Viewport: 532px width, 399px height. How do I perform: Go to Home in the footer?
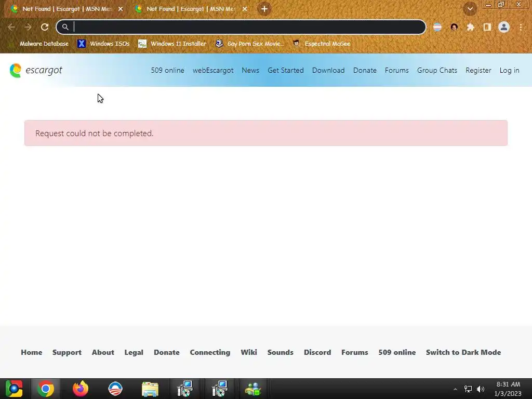(32, 353)
